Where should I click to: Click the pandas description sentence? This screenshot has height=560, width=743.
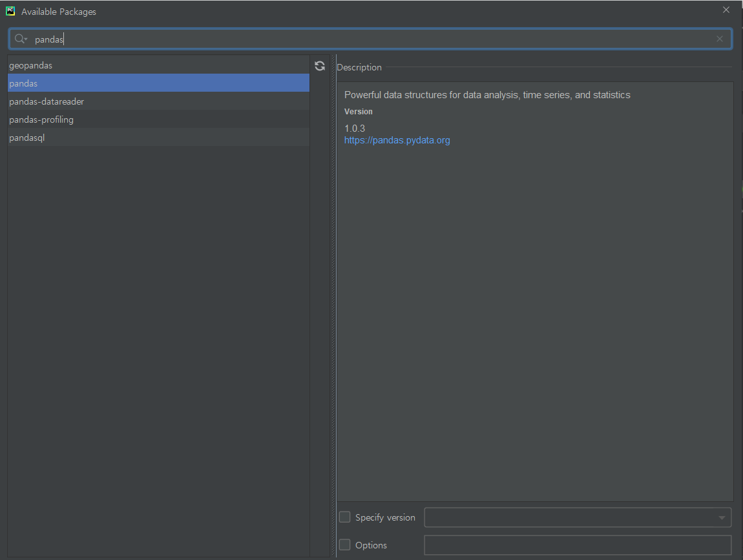pos(487,95)
